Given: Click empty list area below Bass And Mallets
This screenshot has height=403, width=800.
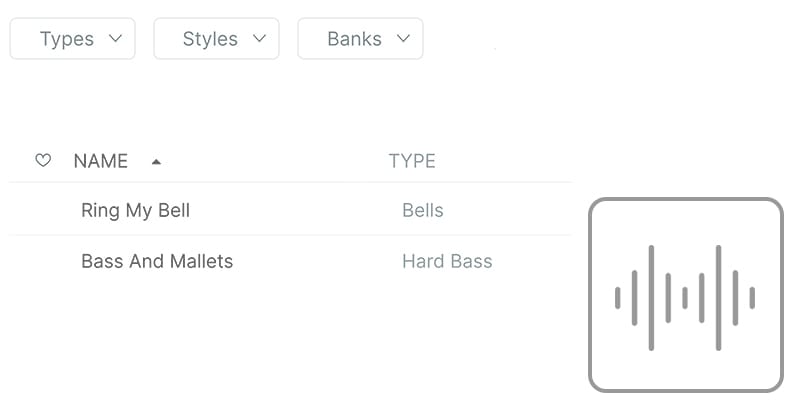Looking at the screenshot, I should [290, 340].
